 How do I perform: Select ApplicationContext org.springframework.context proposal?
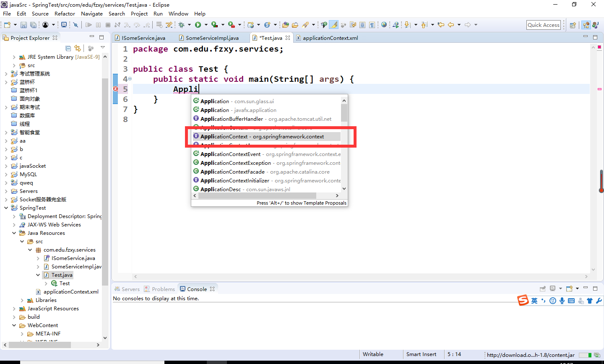pyautogui.click(x=267, y=137)
